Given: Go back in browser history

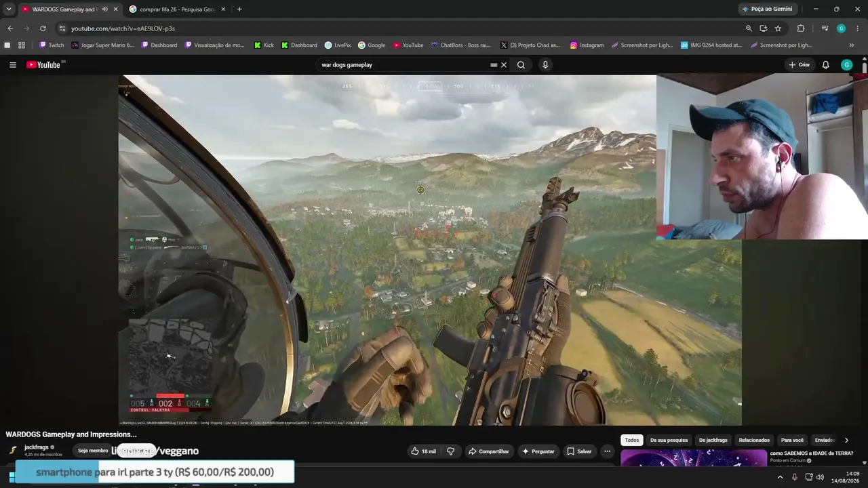Looking at the screenshot, I should [10, 28].
